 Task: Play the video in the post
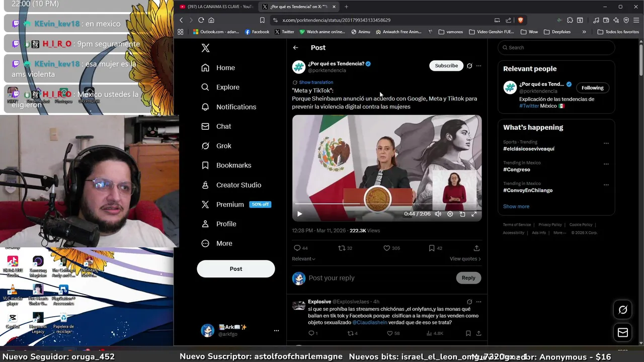[x=299, y=214]
